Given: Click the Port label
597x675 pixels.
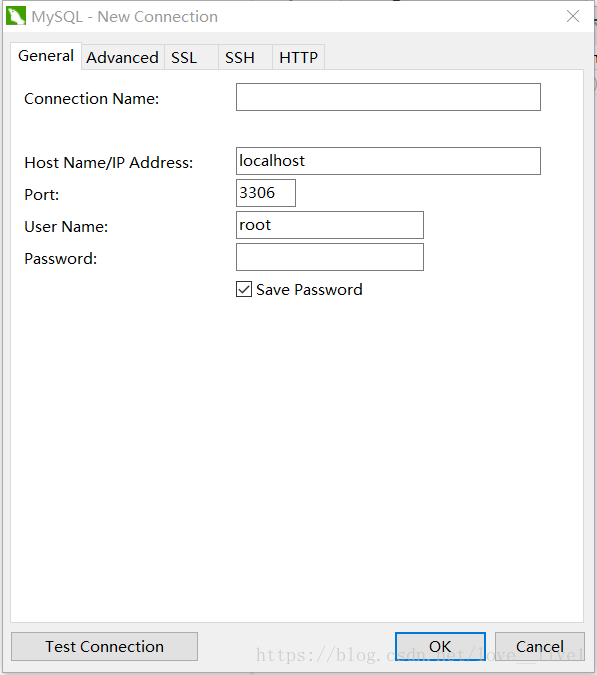Looking at the screenshot, I should 42,195.
